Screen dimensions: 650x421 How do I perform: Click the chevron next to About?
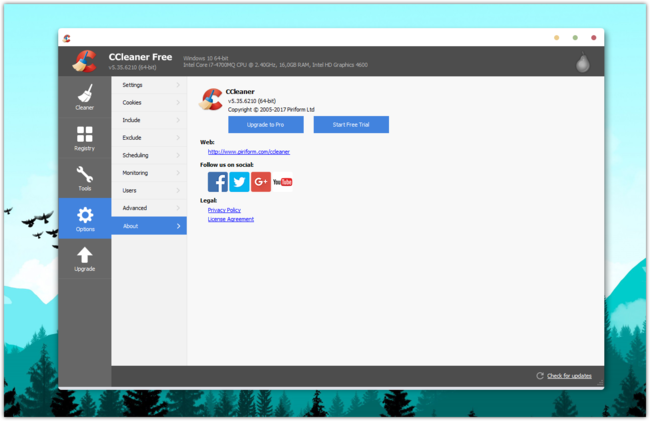tap(178, 226)
